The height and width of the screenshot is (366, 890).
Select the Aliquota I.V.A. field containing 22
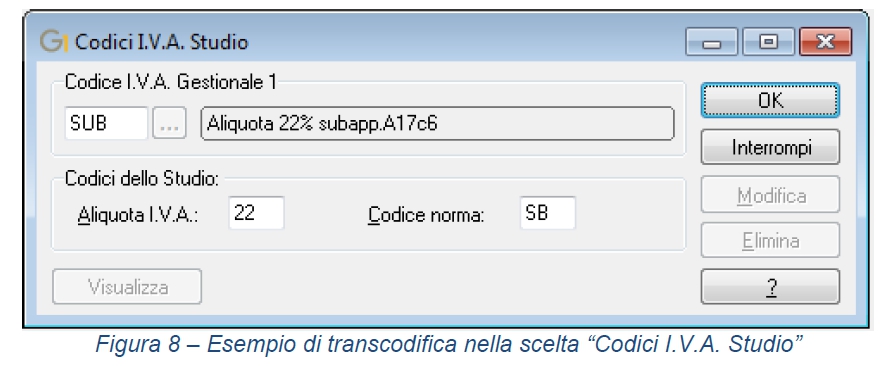coord(256,213)
